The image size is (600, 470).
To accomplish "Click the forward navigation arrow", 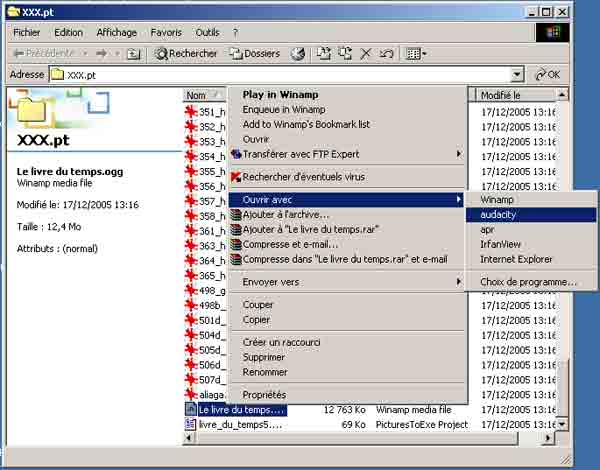I will click(x=102, y=54).
